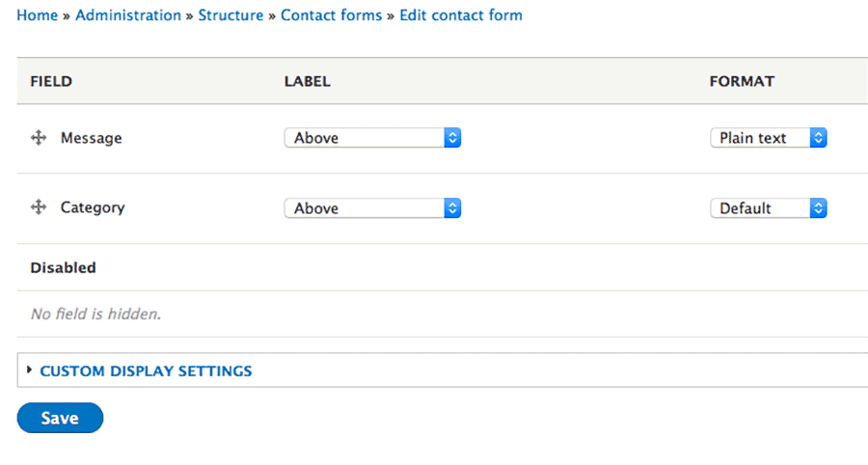
Task: Save the contact form display settings
Action: [60, 418]
